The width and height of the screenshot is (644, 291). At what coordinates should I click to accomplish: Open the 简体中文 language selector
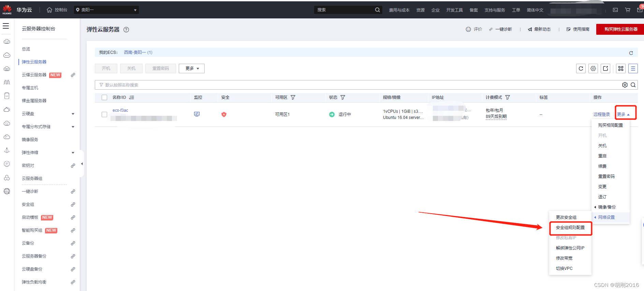click(535, 10)
